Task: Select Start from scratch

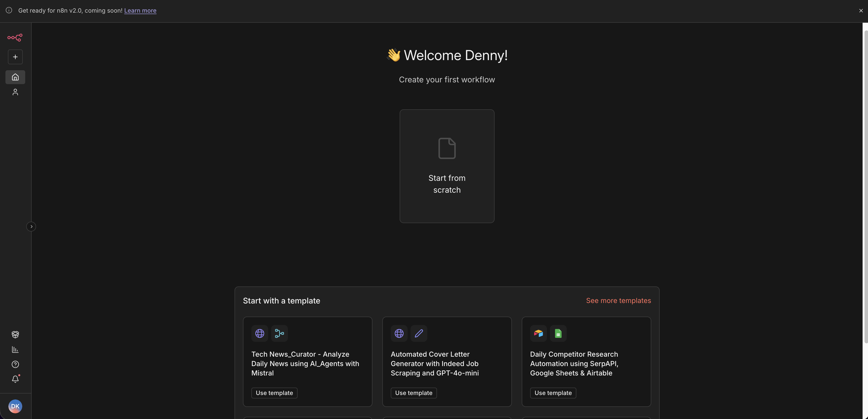Action: (x=447, y=166)
